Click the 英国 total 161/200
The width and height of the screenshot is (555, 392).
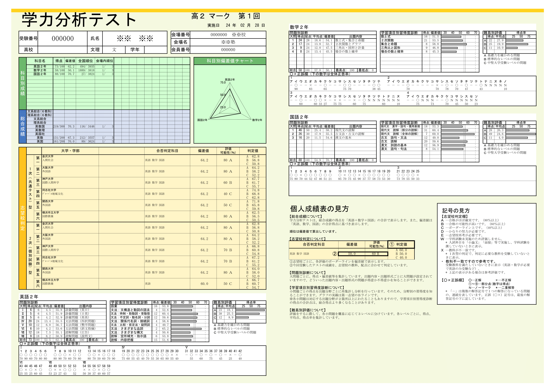point(59,141)
